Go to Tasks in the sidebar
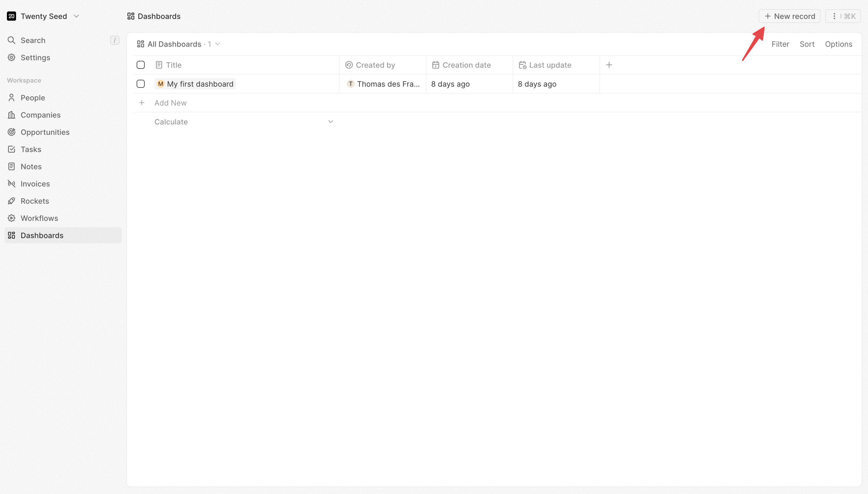This screenshot has width=868, height=494. click(30, 149)
